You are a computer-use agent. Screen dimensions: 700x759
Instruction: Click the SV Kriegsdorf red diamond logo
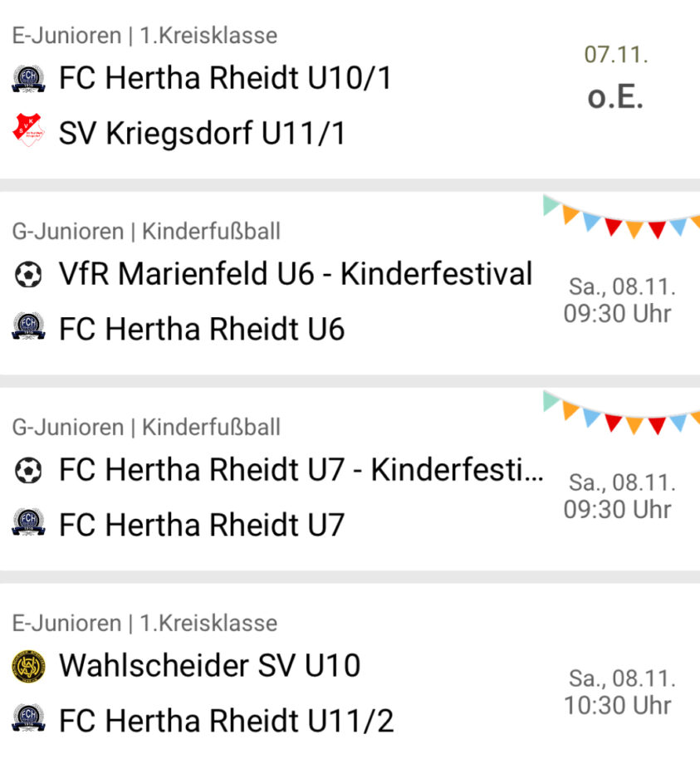click(x=28, y=133)
